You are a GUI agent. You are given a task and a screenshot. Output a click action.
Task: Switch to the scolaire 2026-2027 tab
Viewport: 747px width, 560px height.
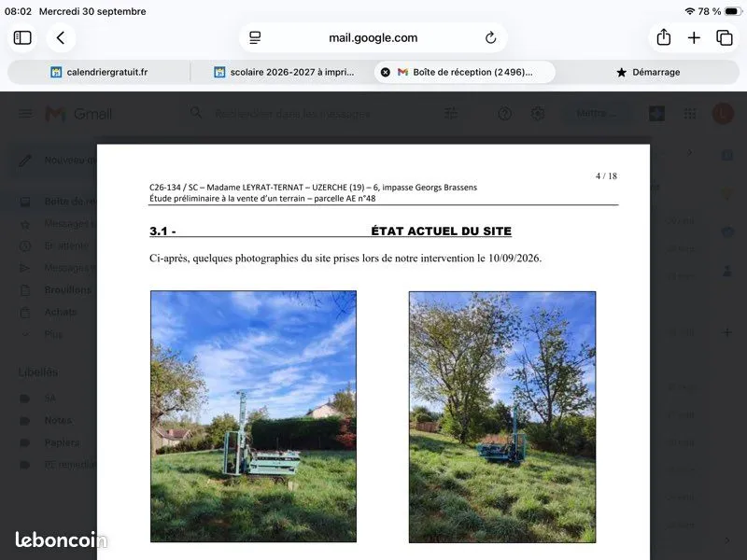click(x=284, y=72)
